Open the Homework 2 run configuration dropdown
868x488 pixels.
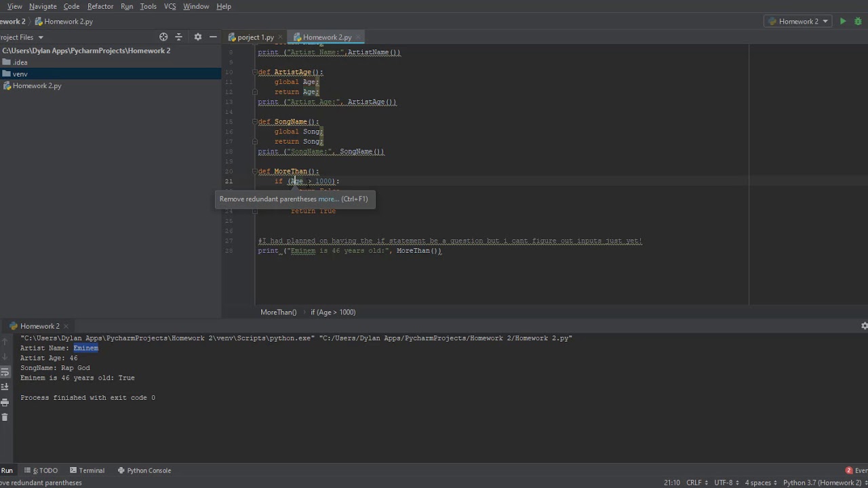tap(798, 21)
